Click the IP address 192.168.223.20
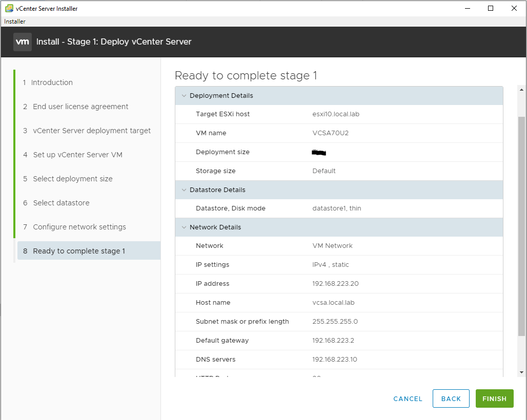This screenshot has width=527, height=420. pos(335,284)
